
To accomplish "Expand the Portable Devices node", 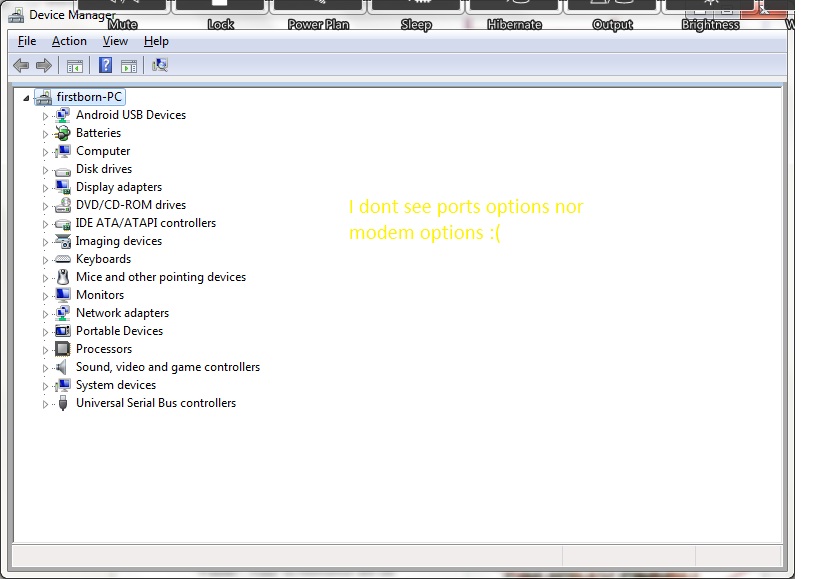I will point(45,332).
